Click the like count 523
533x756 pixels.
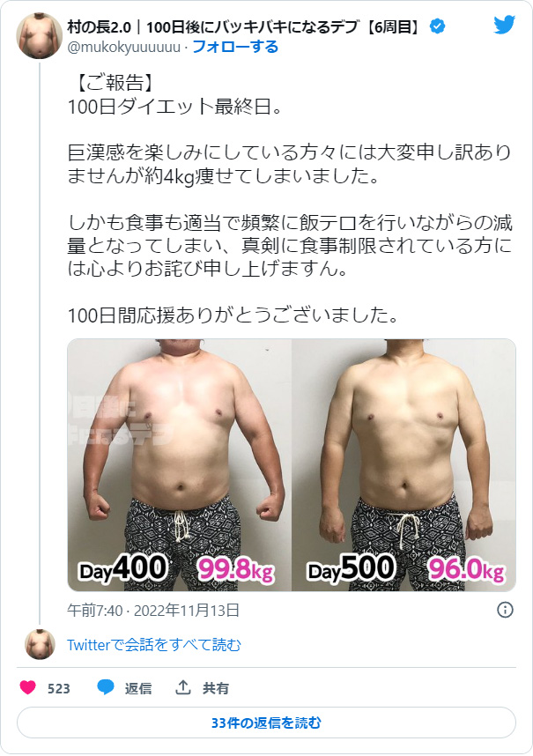click(x=59, y=688)
